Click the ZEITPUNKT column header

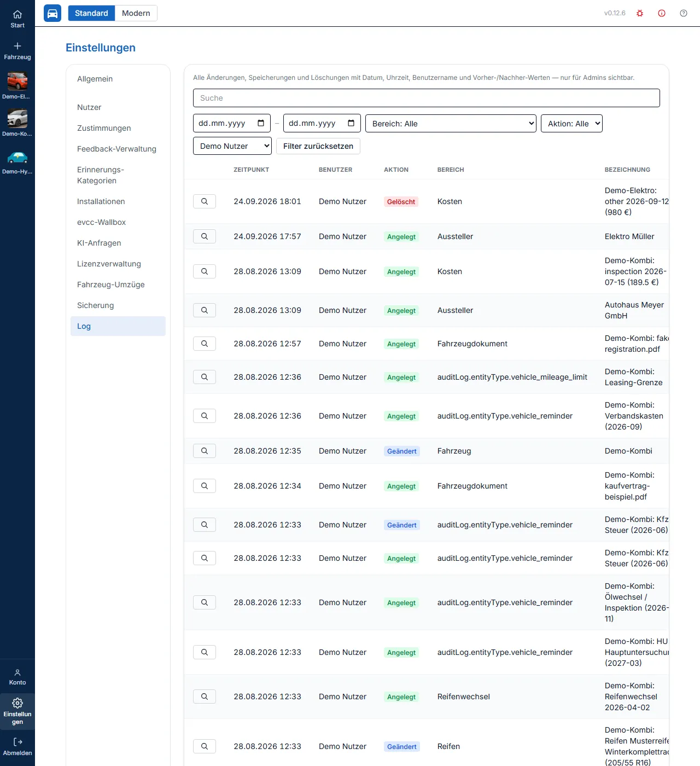(x=252, y=170)
